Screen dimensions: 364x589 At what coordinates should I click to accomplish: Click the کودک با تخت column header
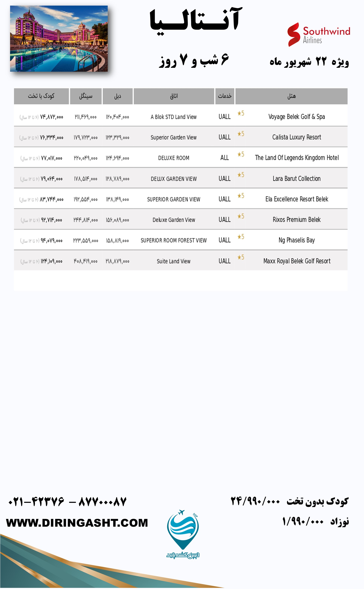coord(41,96)
